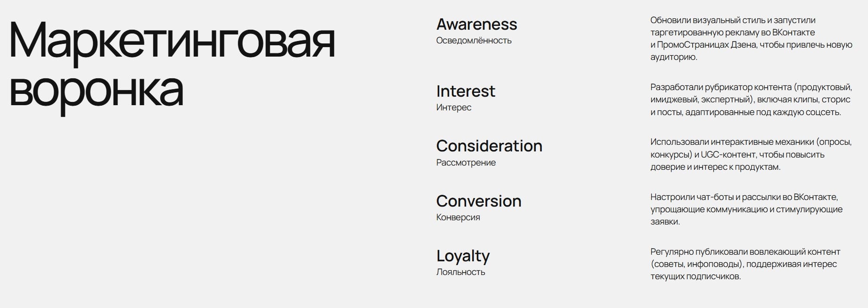Click the "Лояльность" subtitle
This screenshot has height=308, width=868.
(x=460, y=272)
